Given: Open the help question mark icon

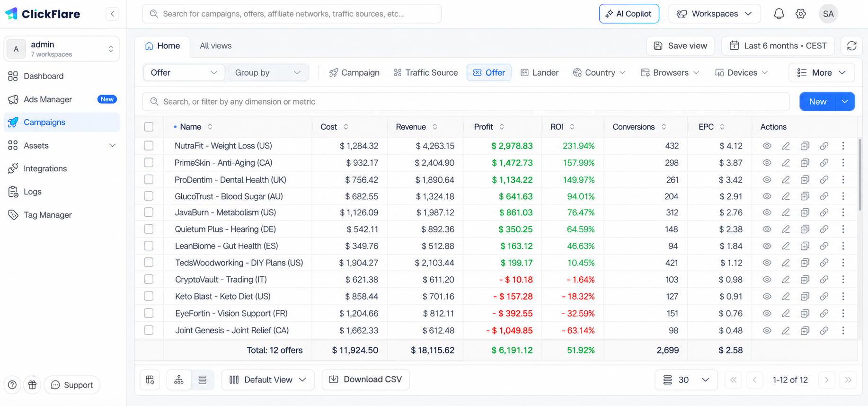Looking at the screenshot, I should 12,385.
